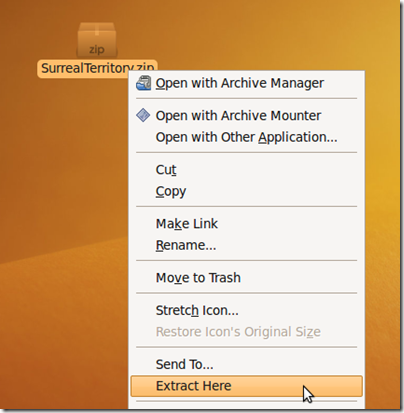Click the SurrealTerritory.zip file name label
Image resolution: width=404 pixels, height=413 pixels.
pyautogui.click(x=97, y=68)
